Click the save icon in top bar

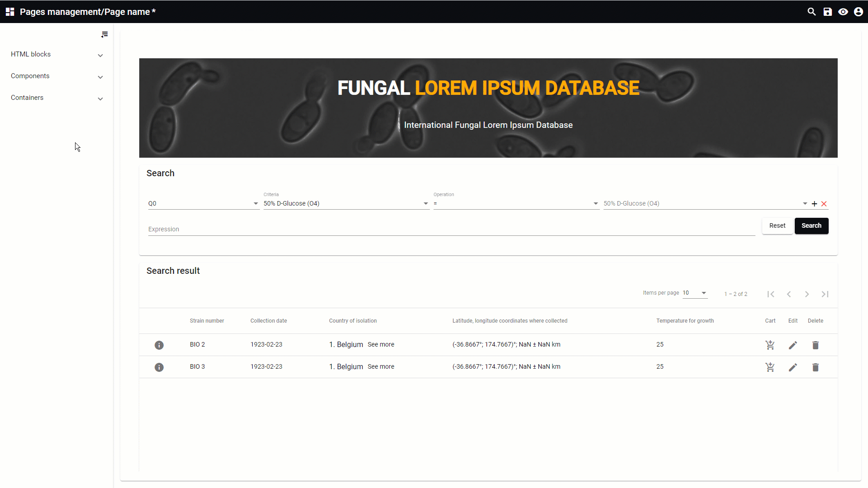click(827, 12)
